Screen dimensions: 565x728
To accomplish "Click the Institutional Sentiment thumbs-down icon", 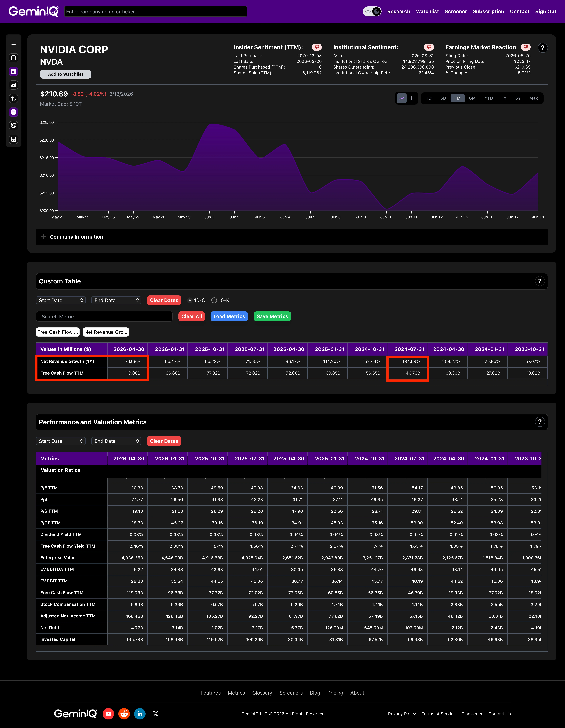I will (429, 47).
